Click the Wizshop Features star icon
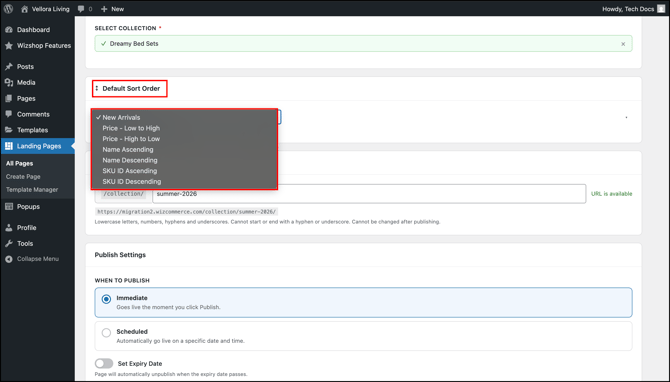 click(9, 46)
